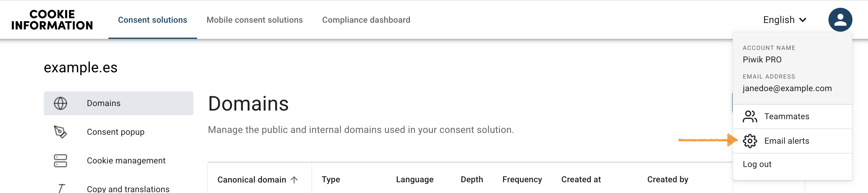Click the example.es domain title
The width and height of the screenshot is (868, 193).
pos(81,67)
